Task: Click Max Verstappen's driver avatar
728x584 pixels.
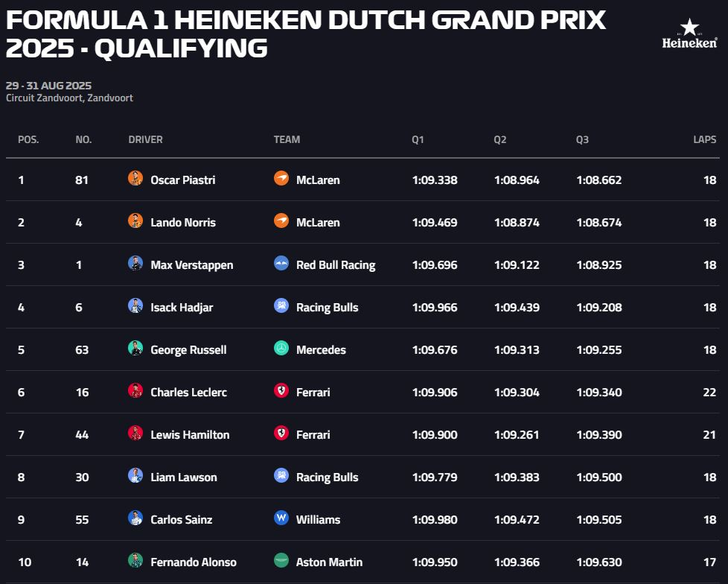Action: click(x=135, y=264)
